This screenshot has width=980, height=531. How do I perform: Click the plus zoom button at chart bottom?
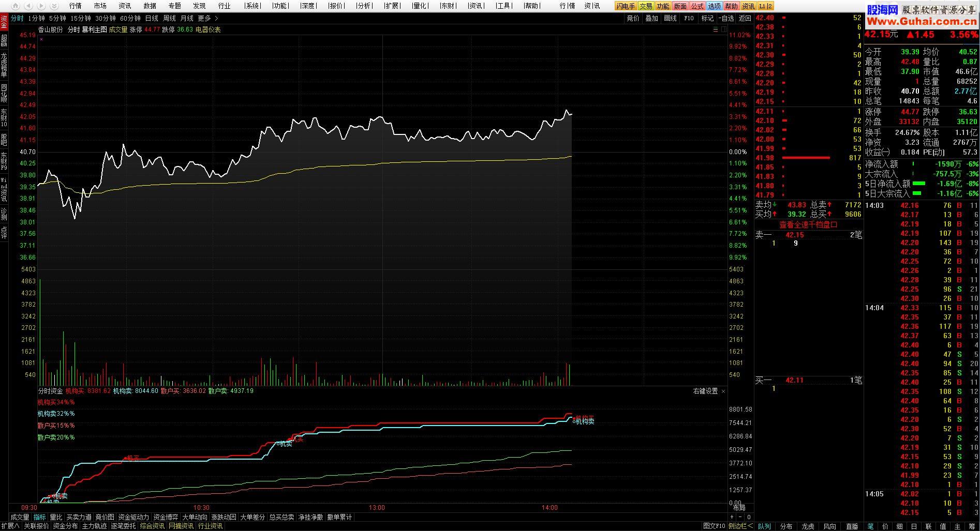[x=732, y=517]
